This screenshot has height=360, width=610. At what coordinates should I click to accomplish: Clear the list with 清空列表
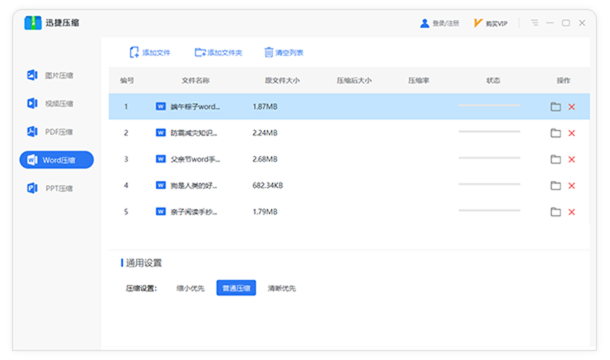tap(284, 53)
